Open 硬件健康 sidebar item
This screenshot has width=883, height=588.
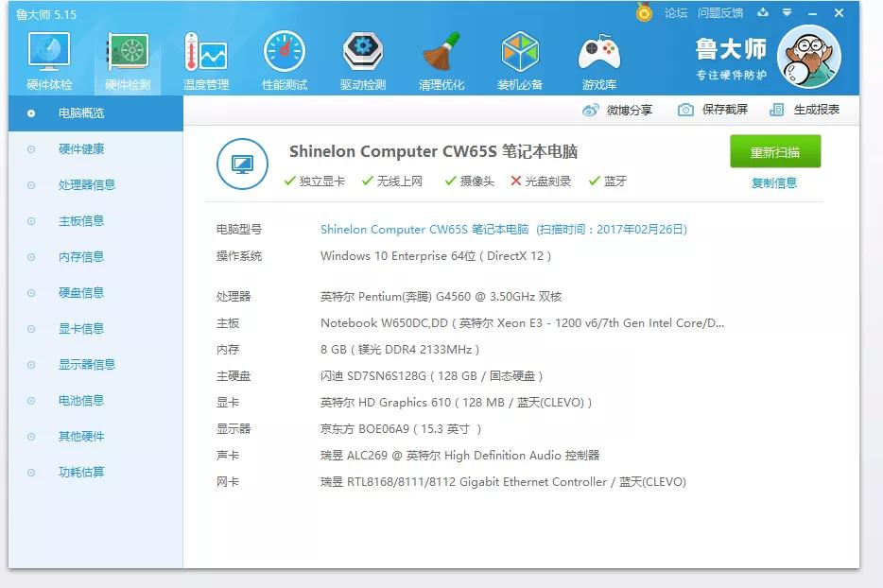pos(95,149)
